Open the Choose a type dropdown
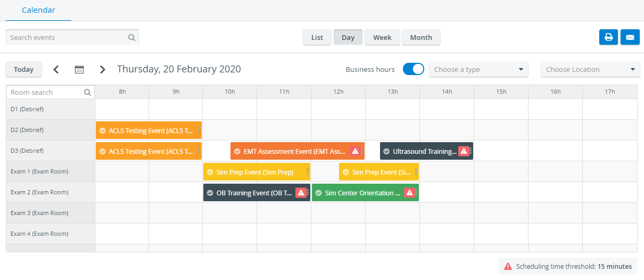Viewport: 644px width, 280px height. (x=478, y=69)
